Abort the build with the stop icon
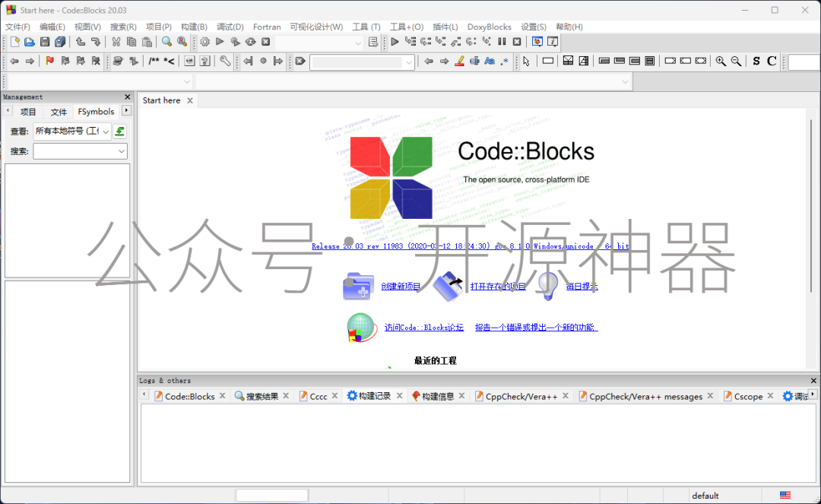The image size is (821, 504). pos(266,42)
